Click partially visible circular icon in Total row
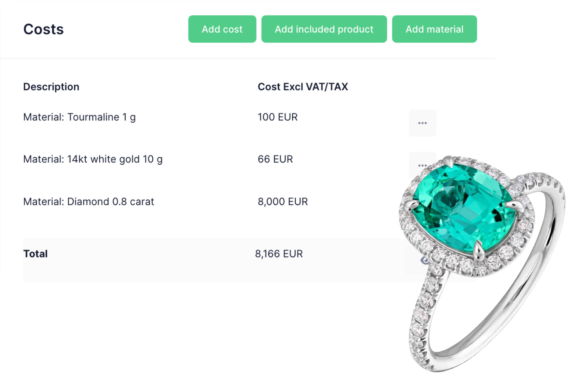The image size is (588, 388). click(425, 260)
